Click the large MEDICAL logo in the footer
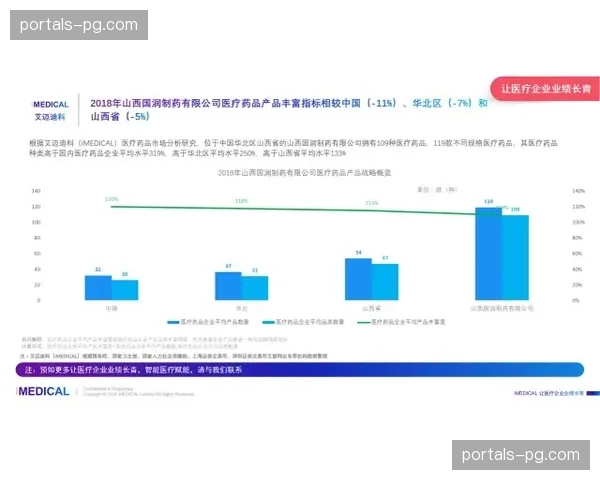Image resolution: width=600 pixels, height=480 pixels. point(43,392)
